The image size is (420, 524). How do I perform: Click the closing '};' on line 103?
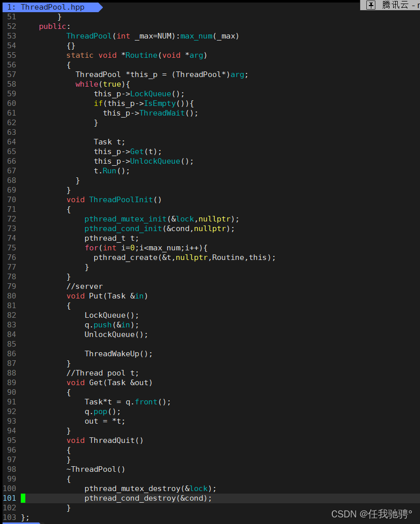25,517
